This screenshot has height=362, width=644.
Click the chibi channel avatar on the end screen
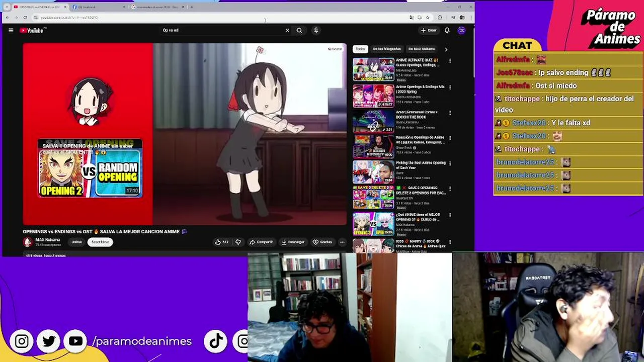91,101
